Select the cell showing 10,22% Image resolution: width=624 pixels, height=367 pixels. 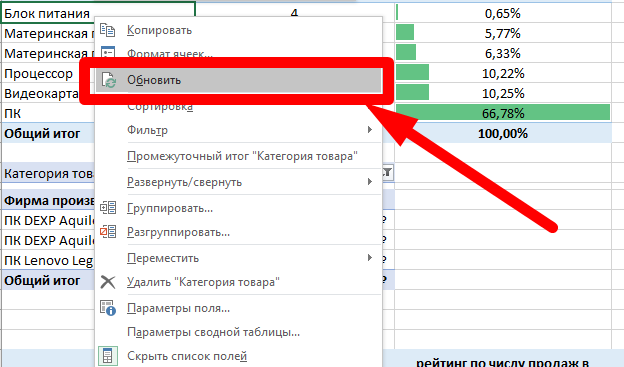pos(503,74)
